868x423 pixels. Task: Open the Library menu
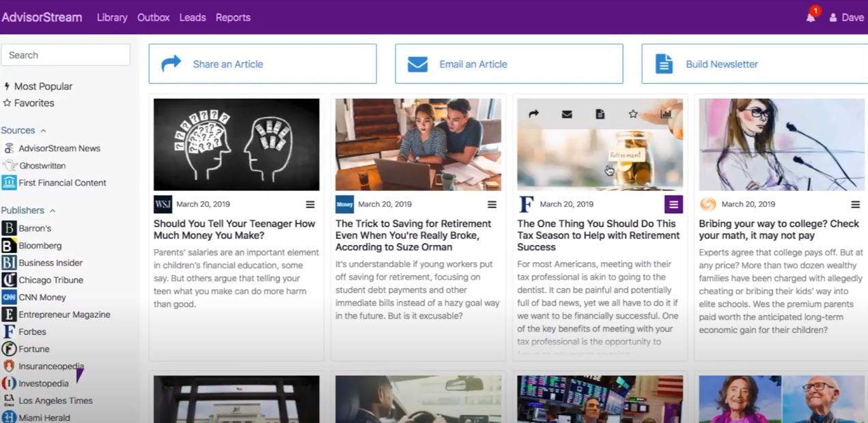point(112,17)
